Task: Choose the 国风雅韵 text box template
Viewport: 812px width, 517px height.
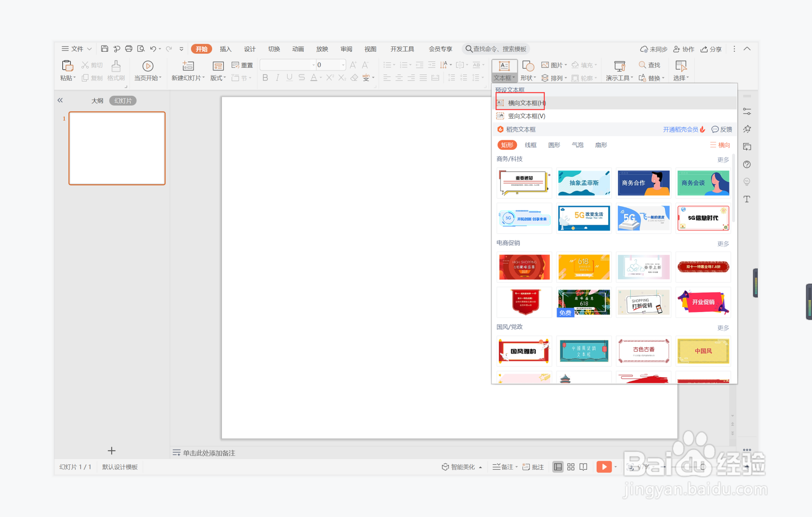Action: point(524,351)
